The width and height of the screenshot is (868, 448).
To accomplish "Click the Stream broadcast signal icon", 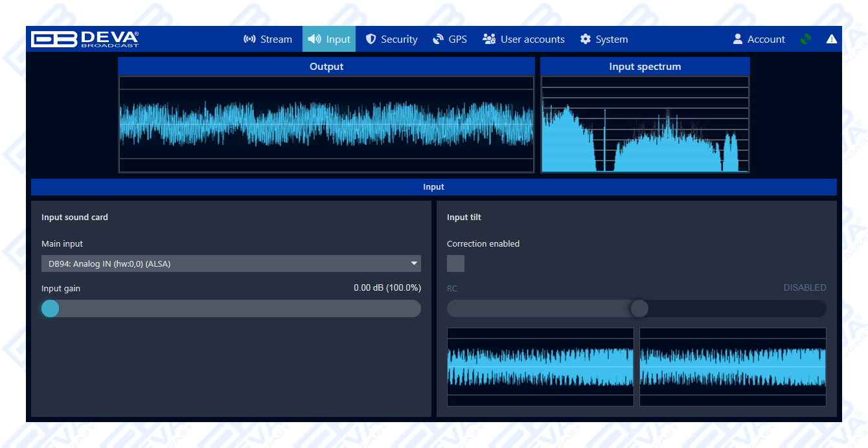I will [x=250, y=39].
